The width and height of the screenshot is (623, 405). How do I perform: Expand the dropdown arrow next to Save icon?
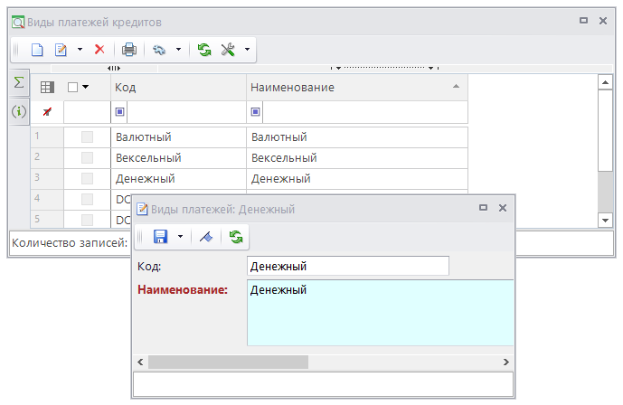point(180,237)
